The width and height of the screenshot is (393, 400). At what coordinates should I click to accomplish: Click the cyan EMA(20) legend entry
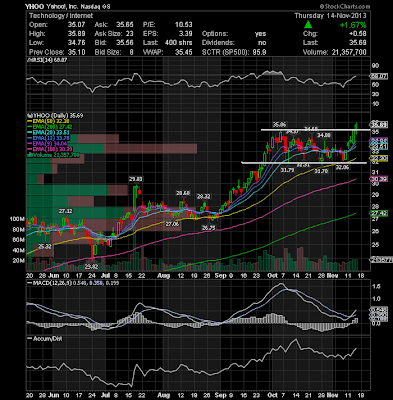(x=49, y=132)
